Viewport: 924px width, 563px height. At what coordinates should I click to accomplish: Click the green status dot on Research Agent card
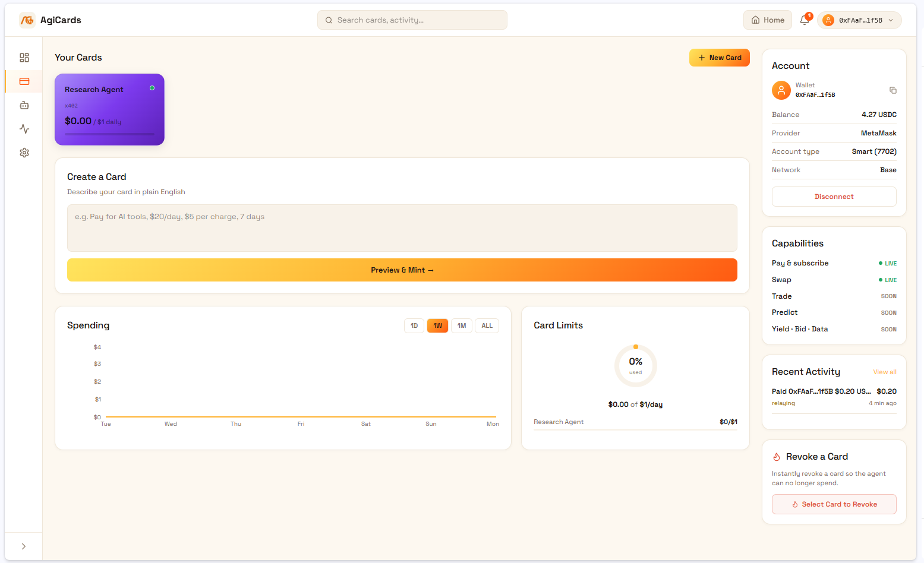pyautogui.click(x=152, y=88)
